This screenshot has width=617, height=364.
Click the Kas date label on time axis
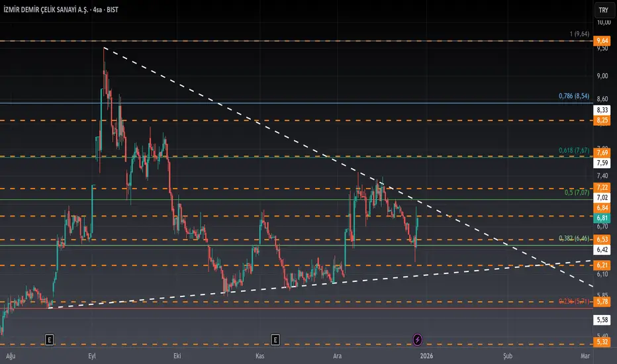click(260, 356)
